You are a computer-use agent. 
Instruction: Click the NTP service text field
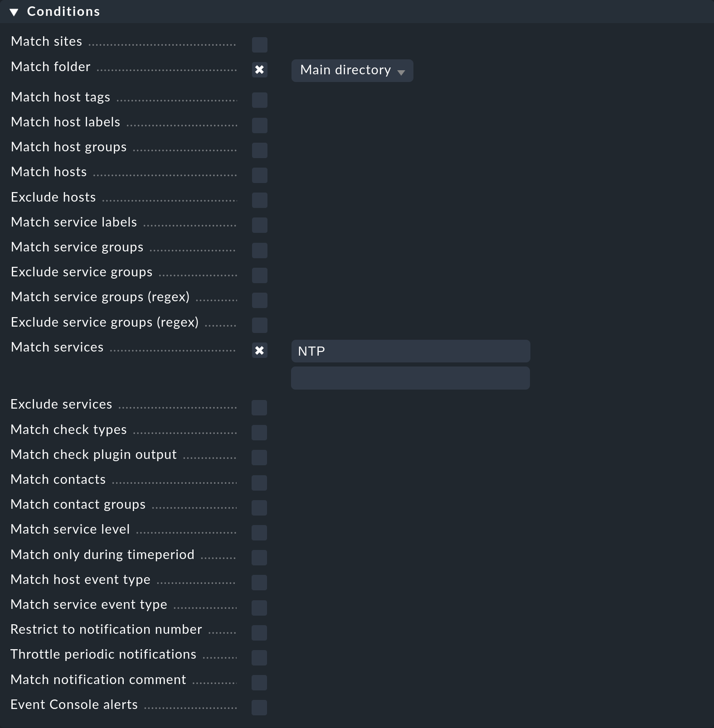(410, 351)
